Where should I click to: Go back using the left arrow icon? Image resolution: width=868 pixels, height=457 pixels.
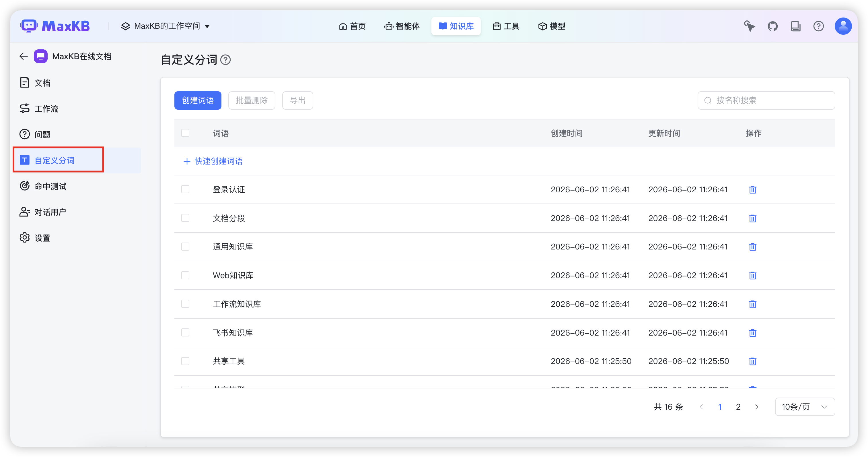24,56
